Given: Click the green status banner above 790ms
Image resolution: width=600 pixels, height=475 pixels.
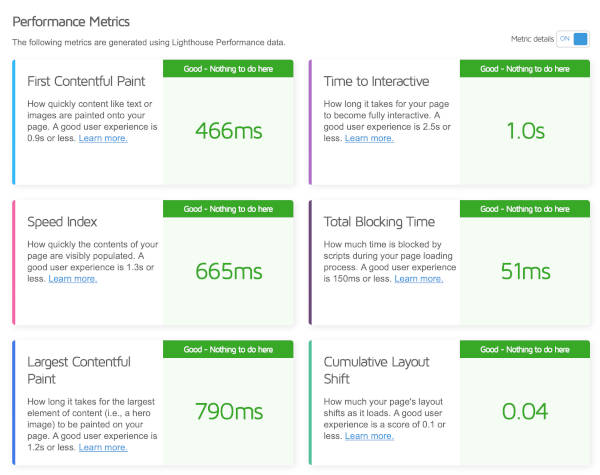Looking at the screenshot, I should [x=228, y=349].
